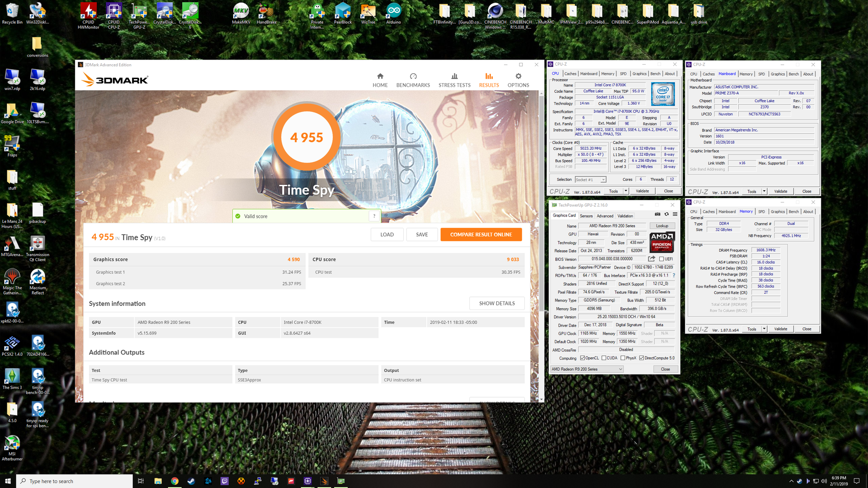Open the SPD tab in CPU-Z CPU window
The width and height of the screenshot is (868, 488).
tap(623, 74)
